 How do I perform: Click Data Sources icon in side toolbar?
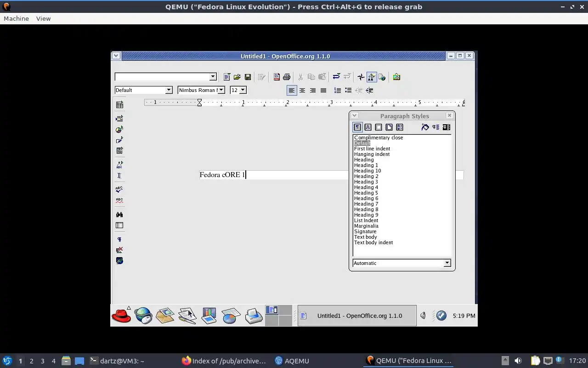tap(119, 225)
